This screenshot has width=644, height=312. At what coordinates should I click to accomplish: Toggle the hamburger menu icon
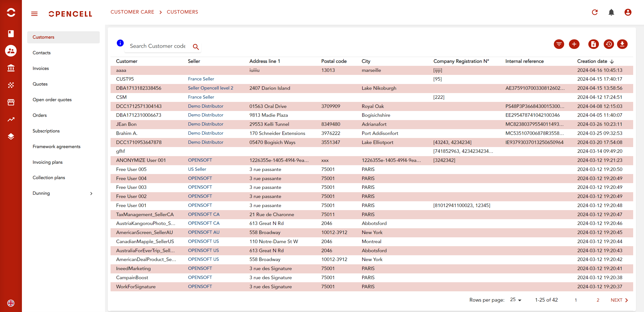35,14
